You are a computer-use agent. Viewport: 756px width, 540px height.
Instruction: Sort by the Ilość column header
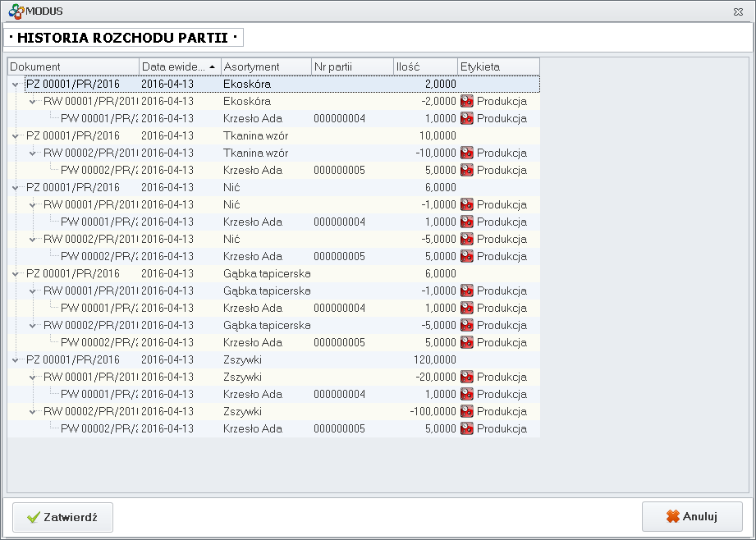pyautogui.click(x=425, y=66)
